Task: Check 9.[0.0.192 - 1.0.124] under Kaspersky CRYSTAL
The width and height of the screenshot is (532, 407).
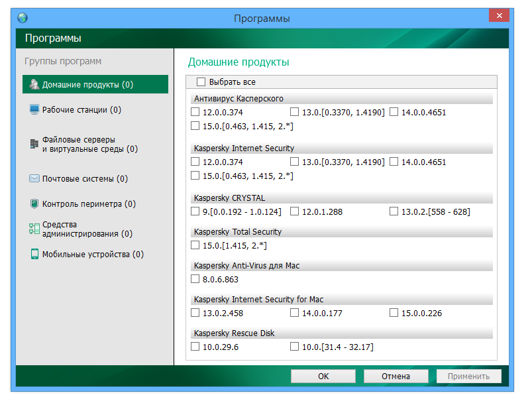Action: 195,211
